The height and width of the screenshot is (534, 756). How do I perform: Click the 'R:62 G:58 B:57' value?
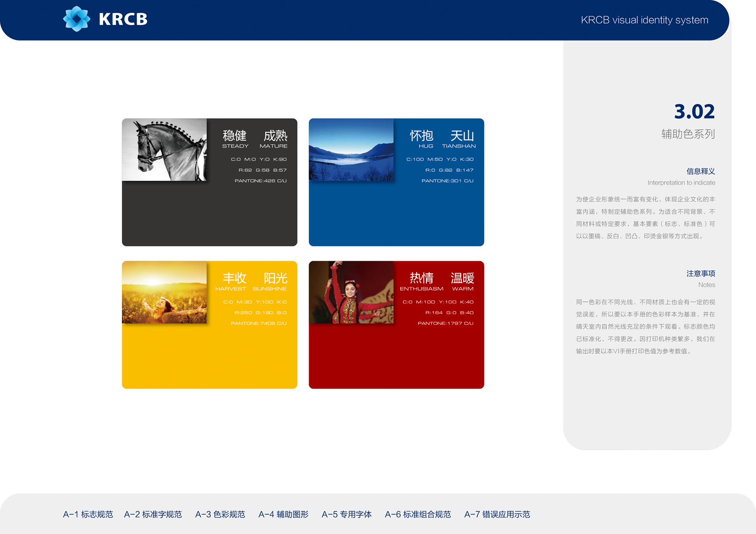(x=262, y=170)
